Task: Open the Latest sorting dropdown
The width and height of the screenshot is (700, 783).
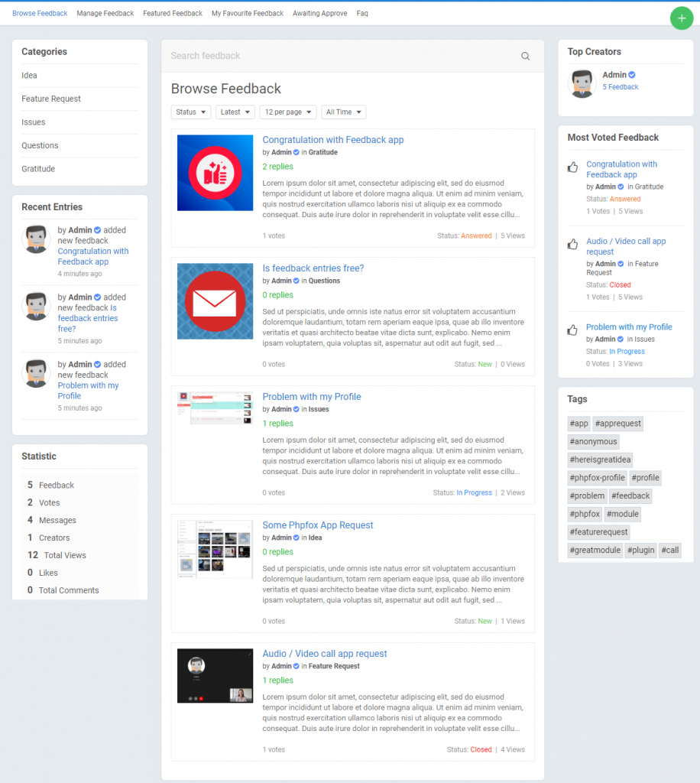Action: click(235, 112)
